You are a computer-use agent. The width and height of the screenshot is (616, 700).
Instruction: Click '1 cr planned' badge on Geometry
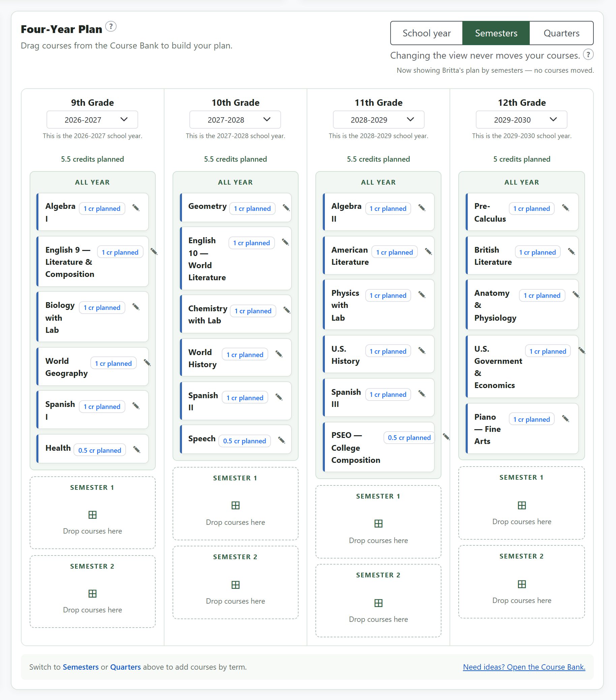252,208
